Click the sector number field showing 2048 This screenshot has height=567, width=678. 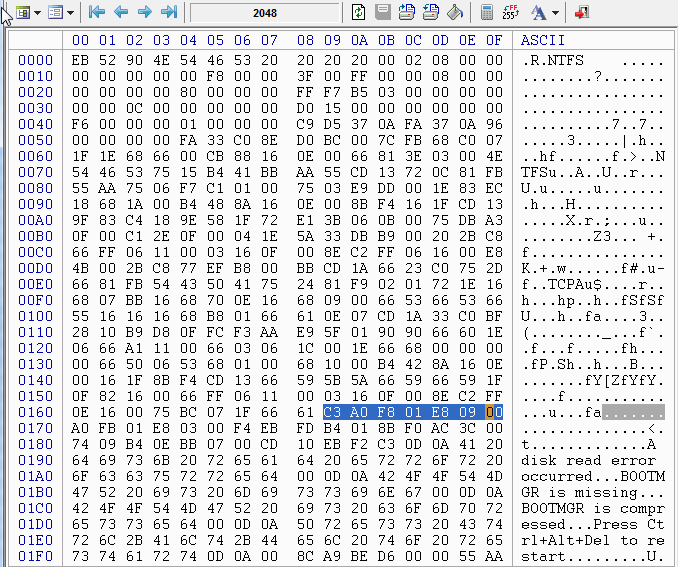[265, 13]
